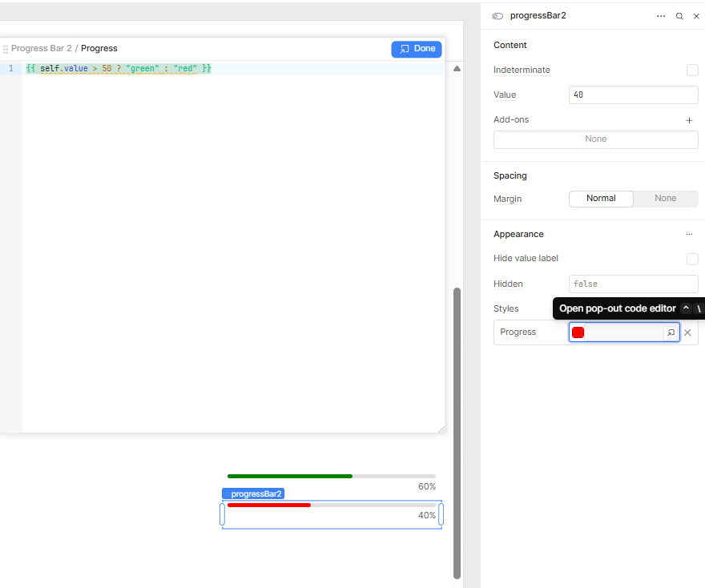This screenshot has height=588, width=705.
Task: Close the progressBar2 inspector panel
Action: (x=696, y=16)
